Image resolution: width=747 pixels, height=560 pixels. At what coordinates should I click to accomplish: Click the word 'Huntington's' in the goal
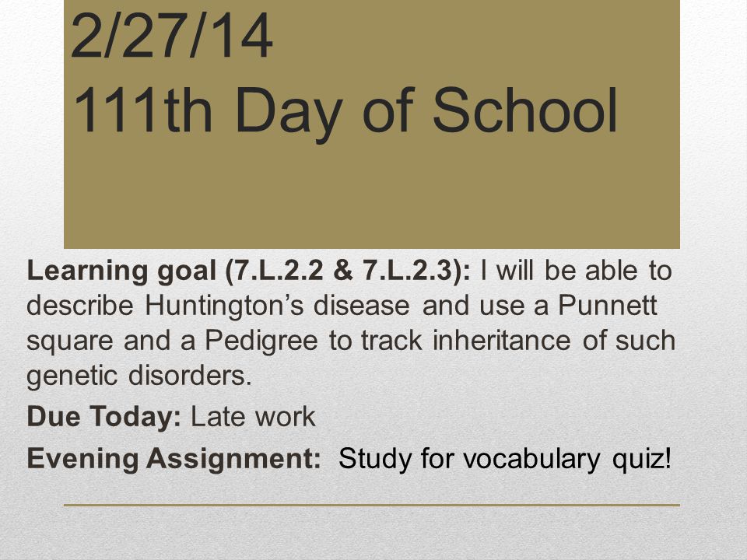tap(224, 306)
